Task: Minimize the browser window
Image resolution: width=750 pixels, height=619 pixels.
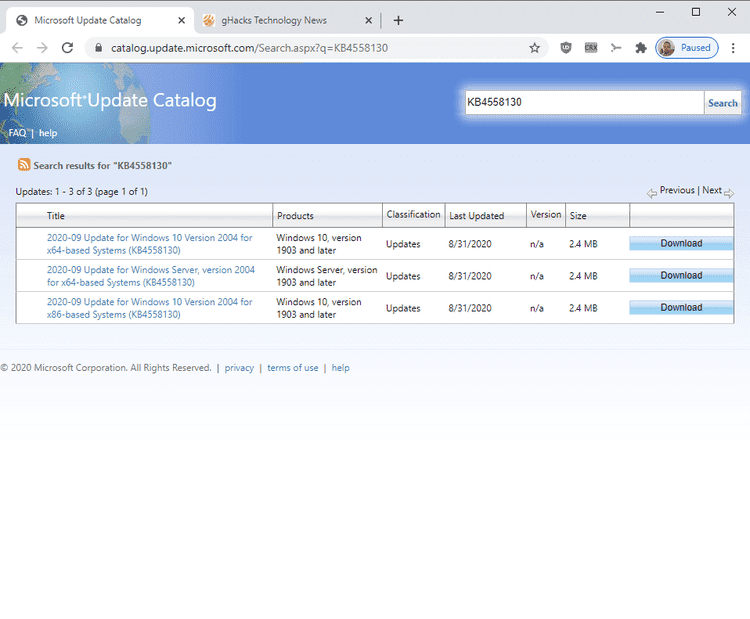Action: tap(660, 12)
